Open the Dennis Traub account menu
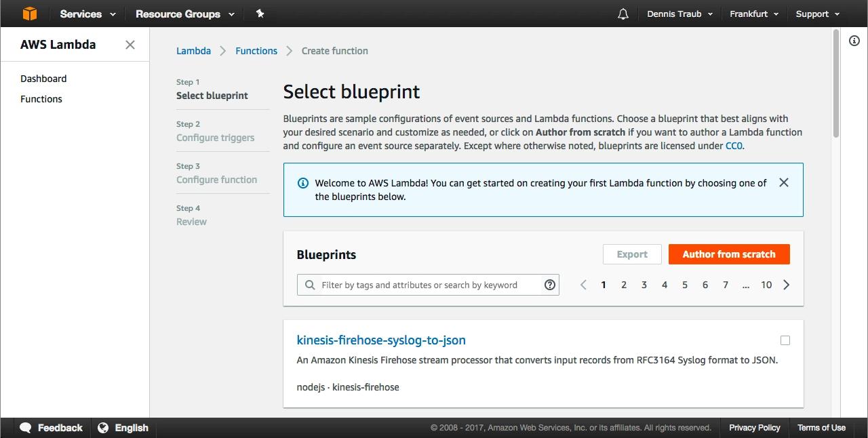Viewport: 868px width, 438px height. (679, 14)
